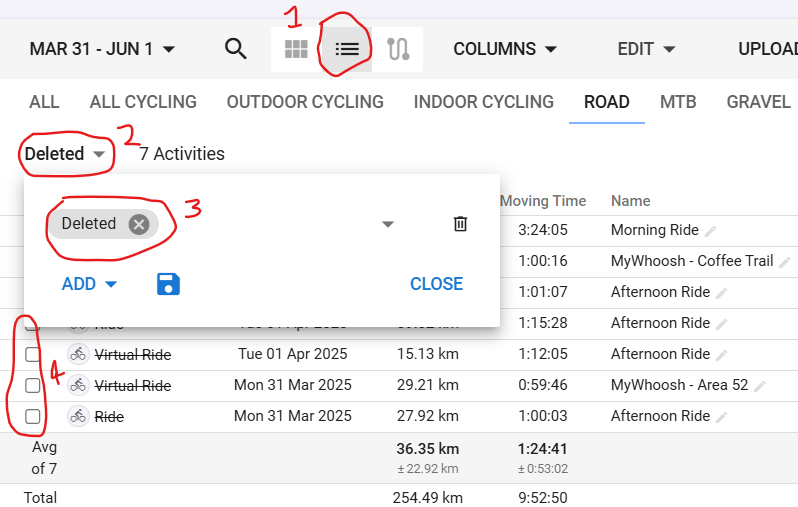Click the 29.21 km distance cell
The height and width of the screenshot is (507, 798).
point(428,385)
